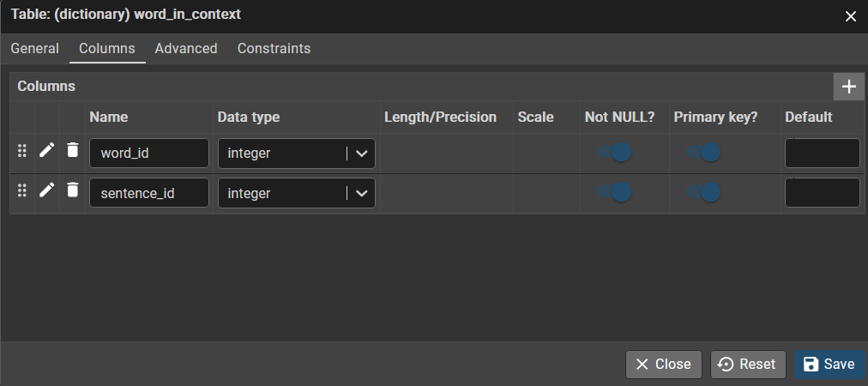Viewport: 868px width, 386px height.
Task: Add a new column with plus icon
Action: [848, 87]
